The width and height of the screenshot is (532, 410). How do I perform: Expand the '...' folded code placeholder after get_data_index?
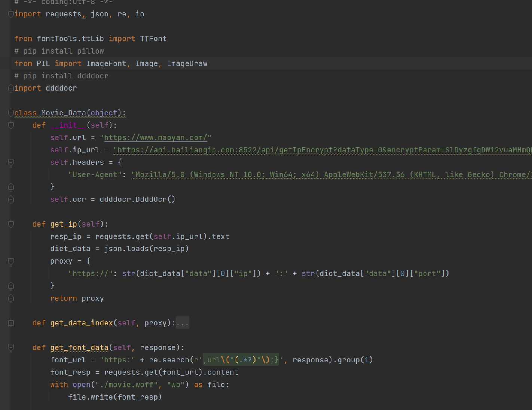pos(183,323)
